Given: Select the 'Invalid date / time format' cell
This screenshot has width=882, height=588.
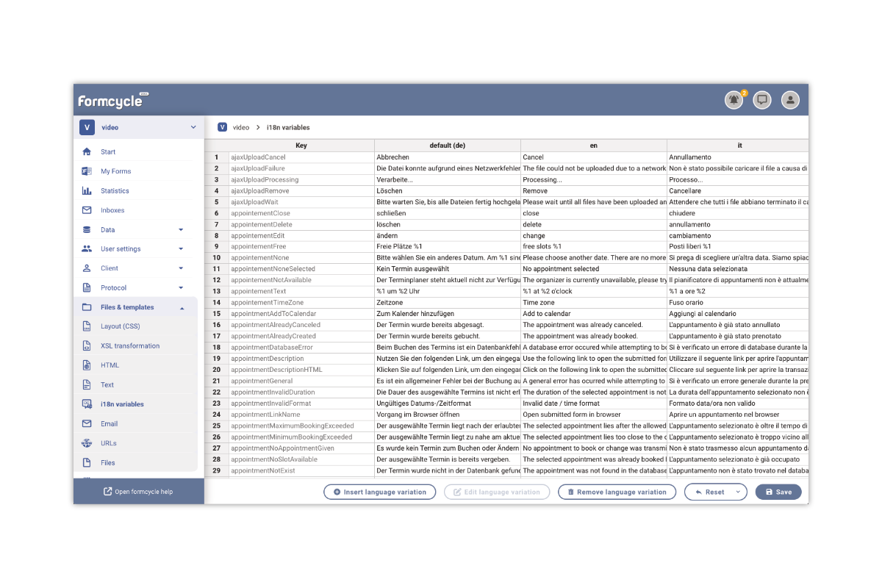Looking at the screenshot, I should tap(594, 404).
